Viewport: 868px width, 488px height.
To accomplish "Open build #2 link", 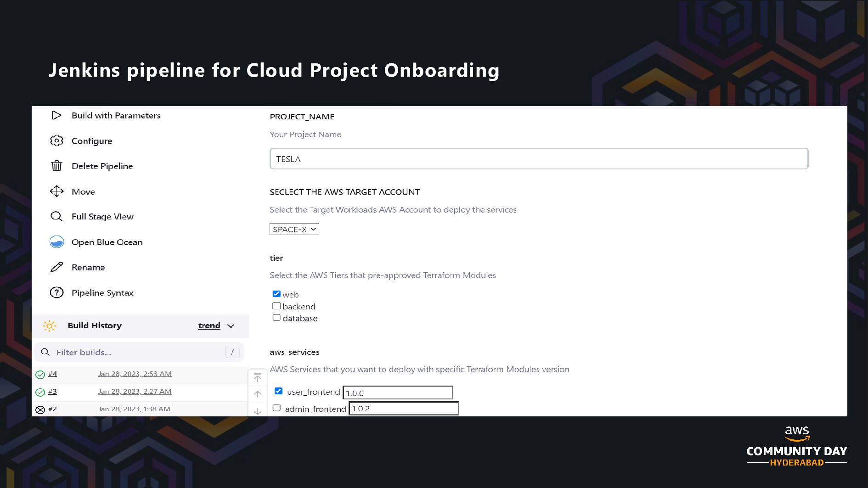I will pos(53,409).
